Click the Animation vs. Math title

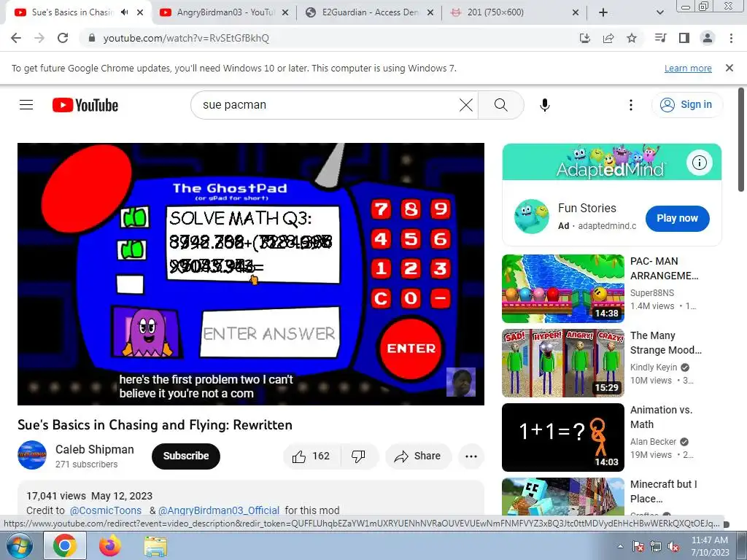(x=661, y=417)
